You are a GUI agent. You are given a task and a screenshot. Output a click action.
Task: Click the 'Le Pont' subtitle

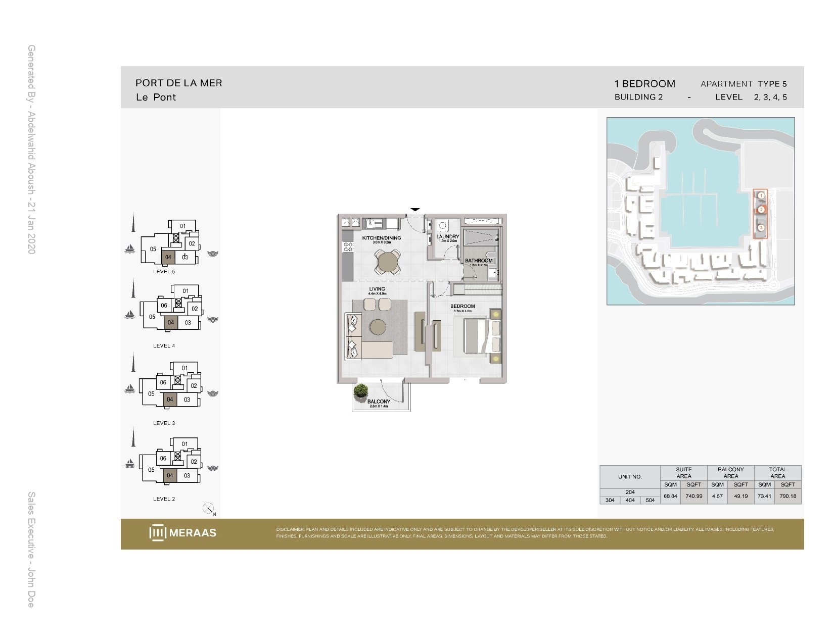156,97
